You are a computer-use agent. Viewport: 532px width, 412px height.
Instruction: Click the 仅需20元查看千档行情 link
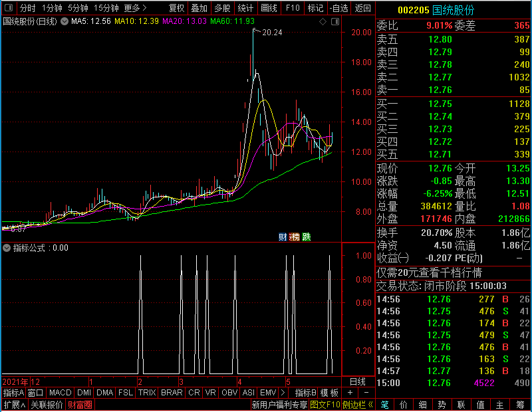click(x=429, y=272)
